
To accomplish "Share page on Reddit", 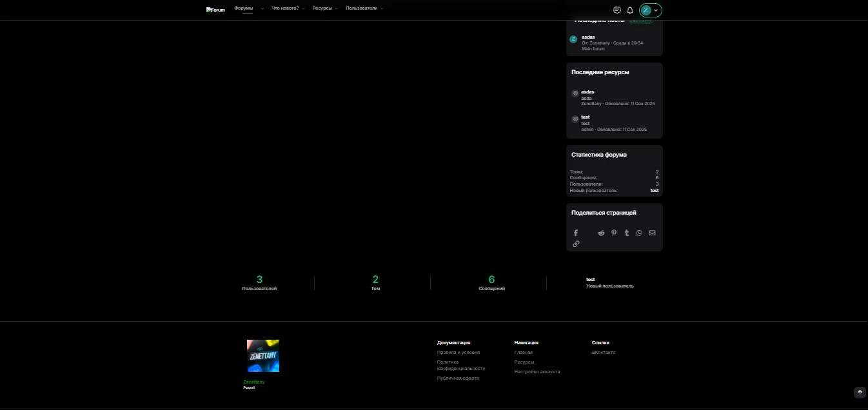I will [x=601, y=233].
